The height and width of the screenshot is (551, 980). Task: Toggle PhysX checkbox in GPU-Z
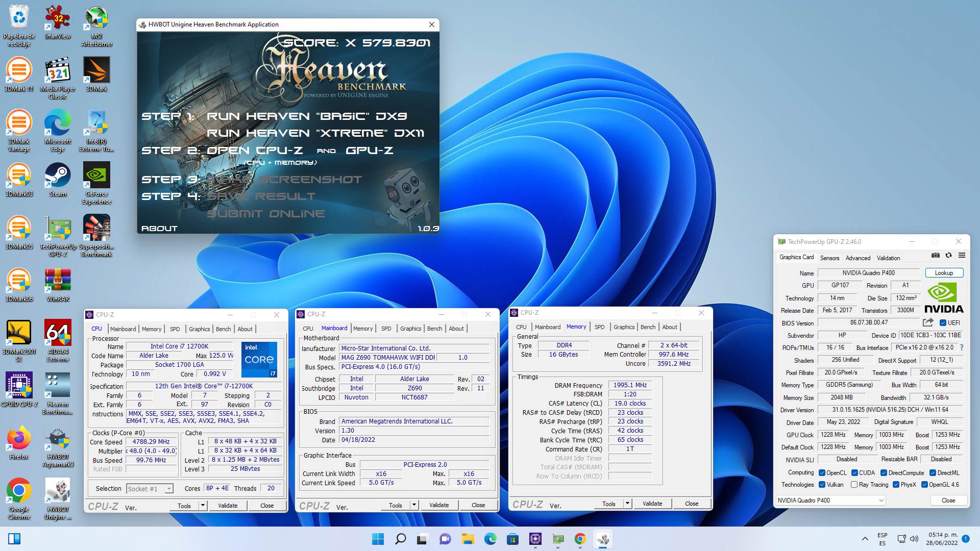896,485
